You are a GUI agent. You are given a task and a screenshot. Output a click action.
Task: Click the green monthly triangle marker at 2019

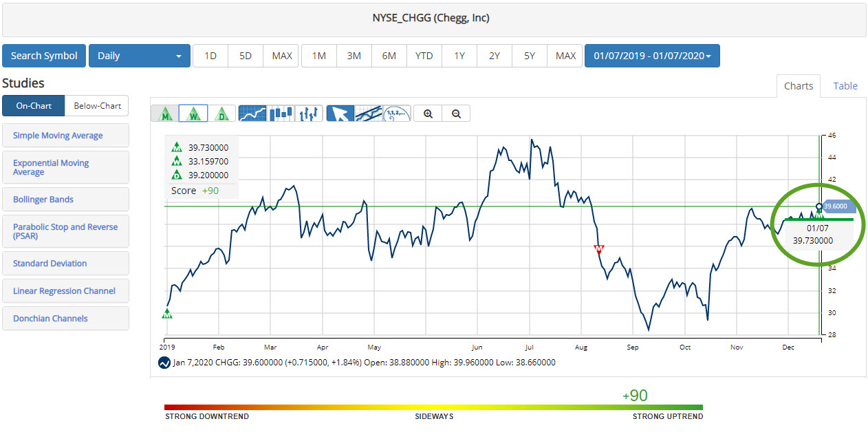[x=167, y=314]
